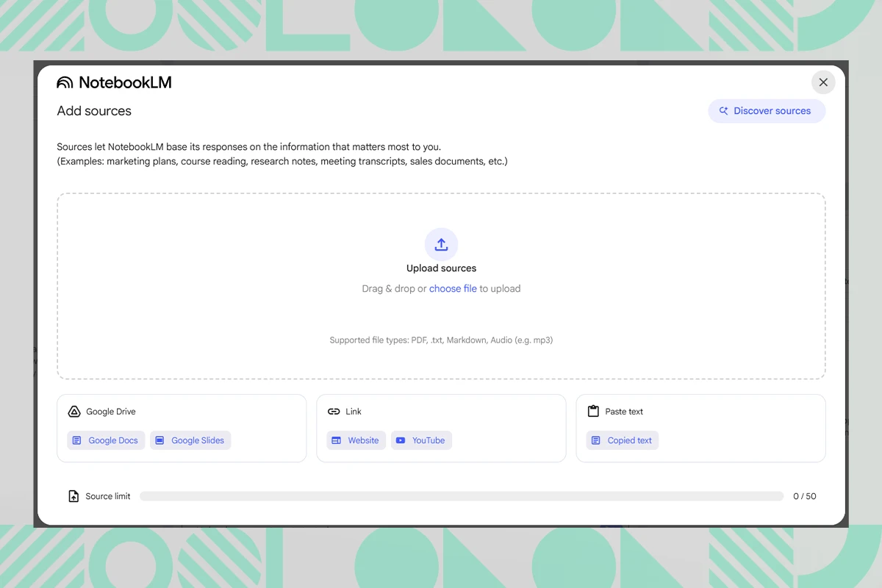Image resolution: width=882 pixels, height=588 pixels.
Task: Click the choose file link
Action: (453, 289)
